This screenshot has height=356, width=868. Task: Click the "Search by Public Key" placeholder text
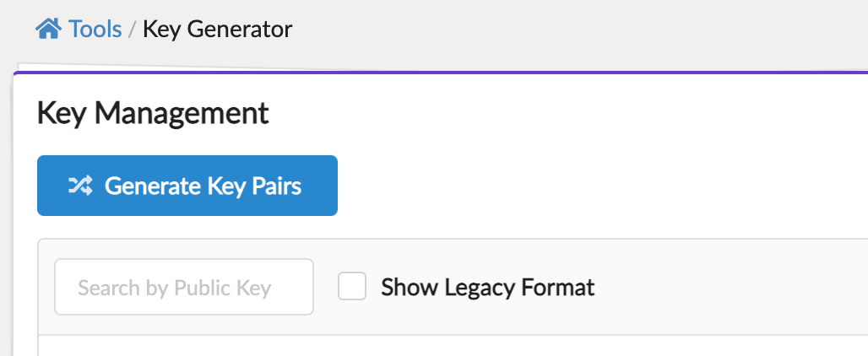(174, 288)
